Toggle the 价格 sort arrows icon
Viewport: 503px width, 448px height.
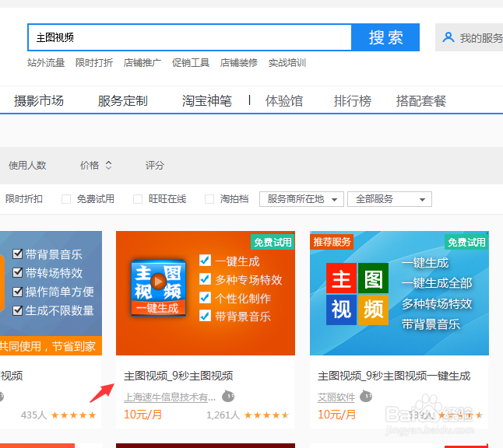pos(109,166)
